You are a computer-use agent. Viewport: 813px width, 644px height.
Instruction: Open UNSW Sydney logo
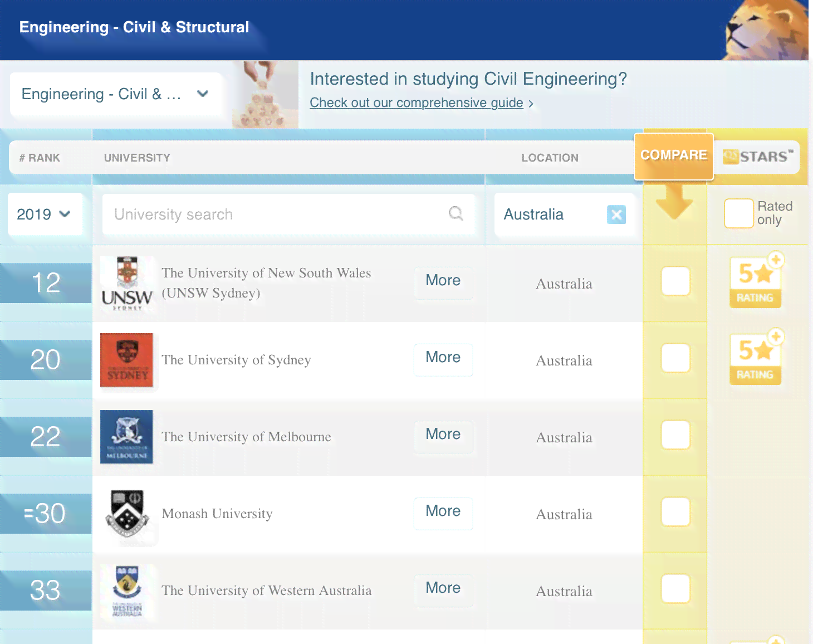tap(127, 283)
